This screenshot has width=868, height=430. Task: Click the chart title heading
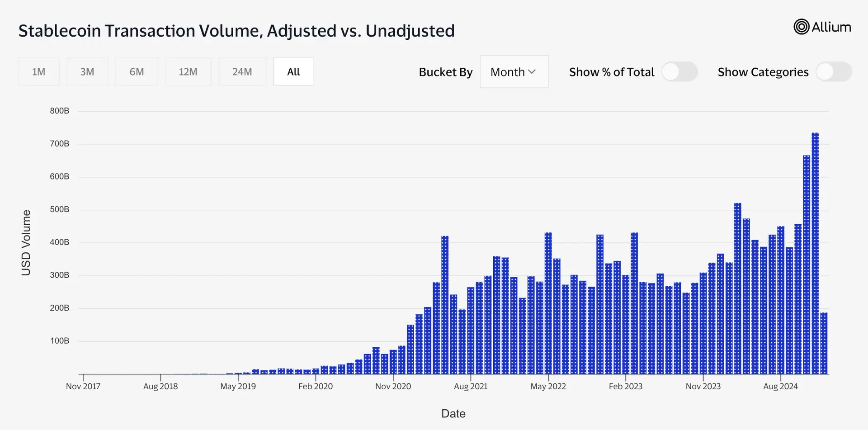[x=236, y=31]
